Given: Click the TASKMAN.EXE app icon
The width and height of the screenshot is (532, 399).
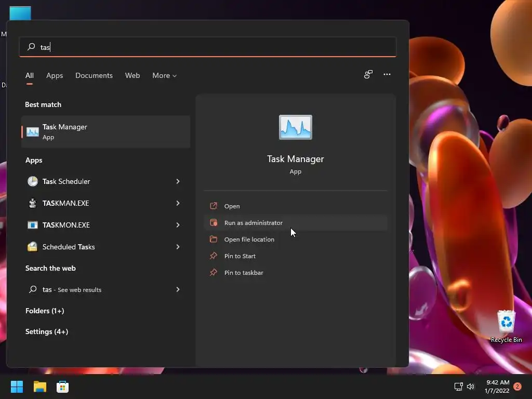Looking at the screenshot, I should pos(33,203).
